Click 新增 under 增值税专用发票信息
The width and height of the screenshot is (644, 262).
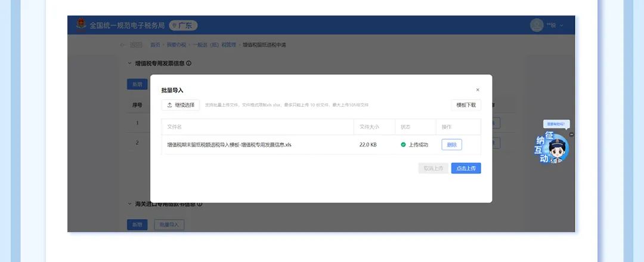click(x=137, y=84)
